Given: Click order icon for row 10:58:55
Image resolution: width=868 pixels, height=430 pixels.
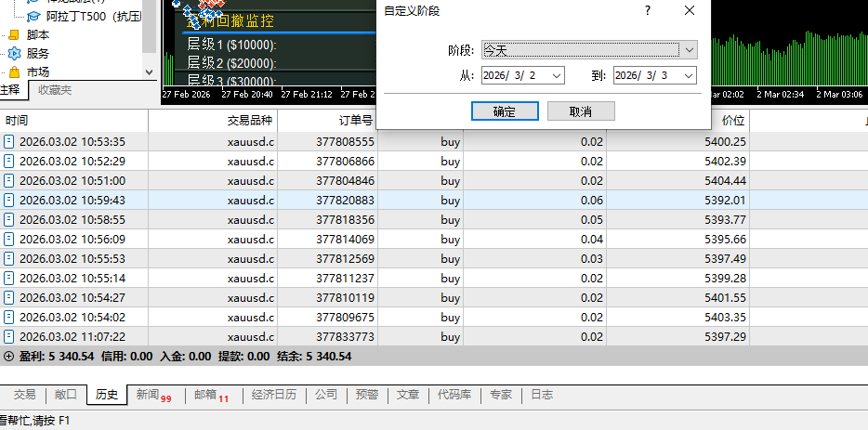Looking at the screenshot, I should click(9, 220).
